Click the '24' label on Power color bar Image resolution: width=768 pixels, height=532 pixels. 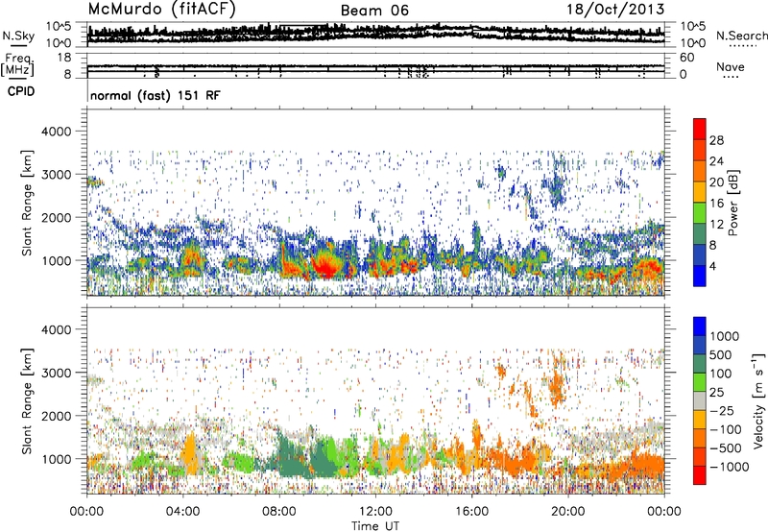pos(716,161)
